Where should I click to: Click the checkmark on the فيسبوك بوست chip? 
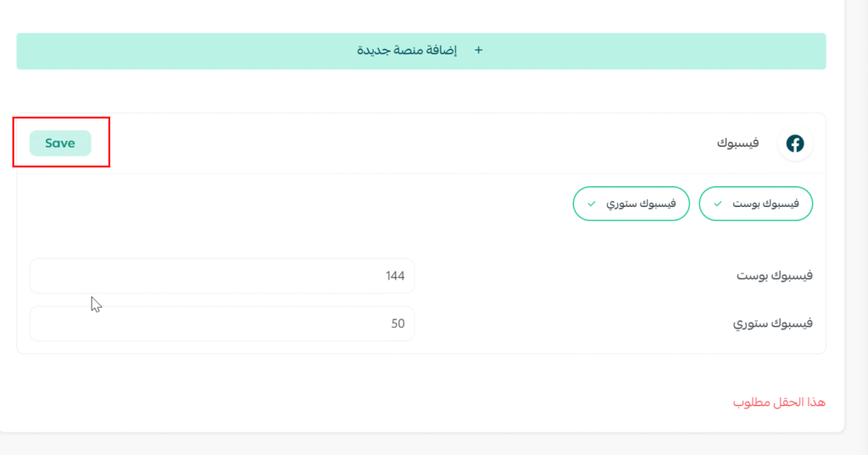click(718, 204)
